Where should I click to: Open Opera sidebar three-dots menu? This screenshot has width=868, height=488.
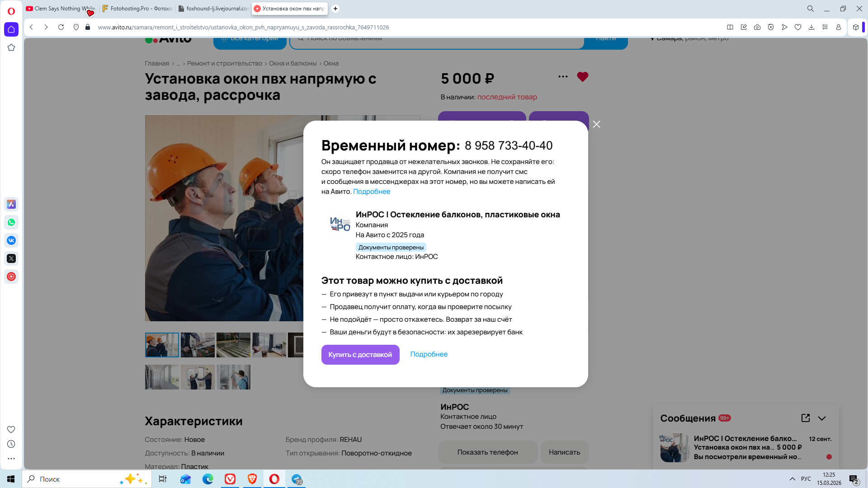pyautogui.click(x=11, y=459)
